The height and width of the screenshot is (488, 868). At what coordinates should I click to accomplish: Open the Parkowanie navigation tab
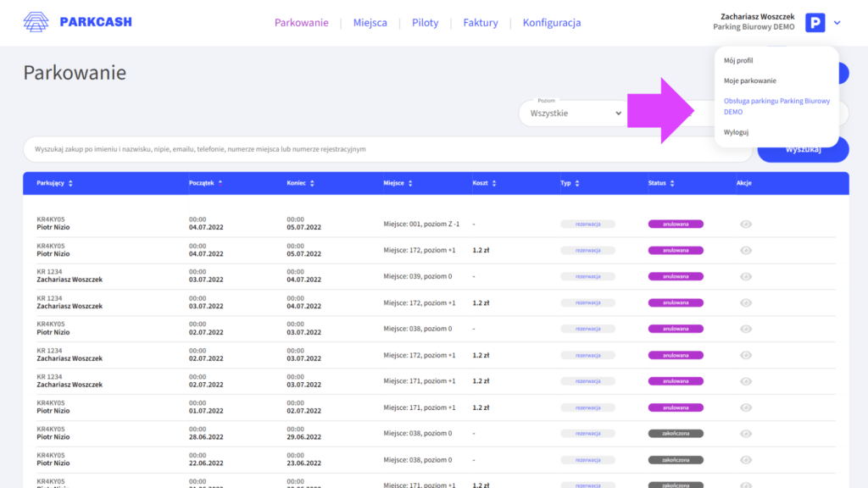pyautogui.click(x=301, y=23)
